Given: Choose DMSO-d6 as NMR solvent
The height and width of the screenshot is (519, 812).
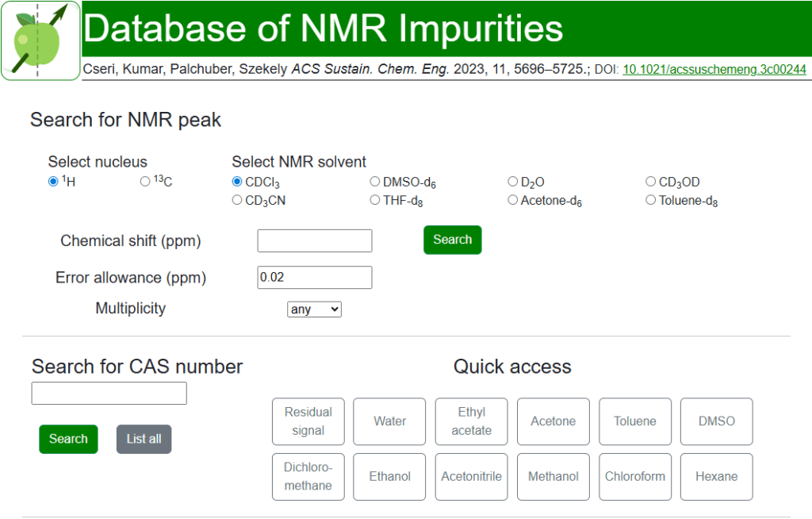Looking at the screenshot, I should [375, 182].
